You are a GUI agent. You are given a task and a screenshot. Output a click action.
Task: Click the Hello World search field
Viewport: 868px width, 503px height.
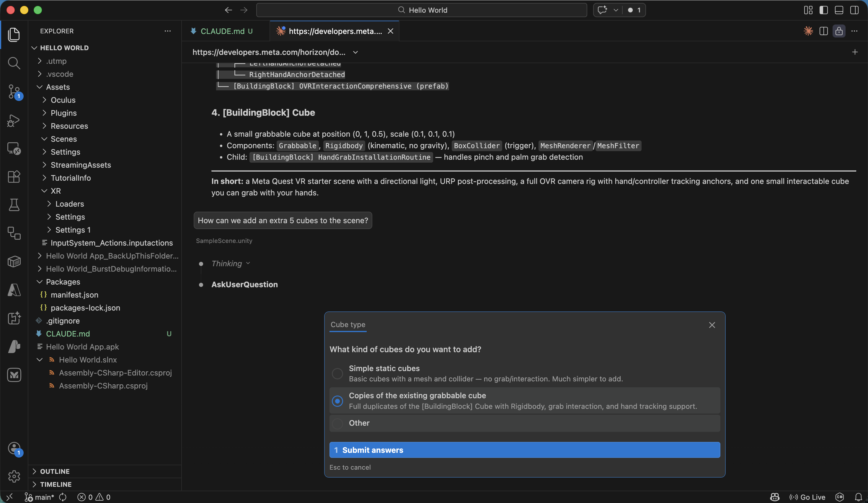[x=422, y=10]
